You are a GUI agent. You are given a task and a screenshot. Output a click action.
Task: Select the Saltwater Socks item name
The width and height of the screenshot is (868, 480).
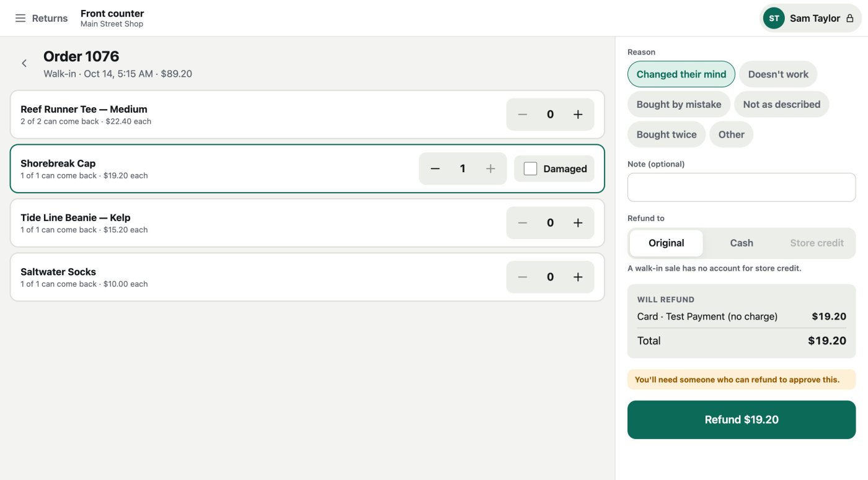[58, 272]
